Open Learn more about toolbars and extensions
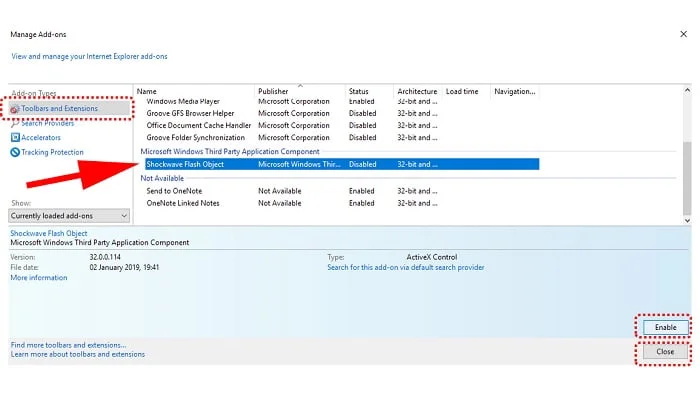The image size is (700, 393). click(78, 354)
